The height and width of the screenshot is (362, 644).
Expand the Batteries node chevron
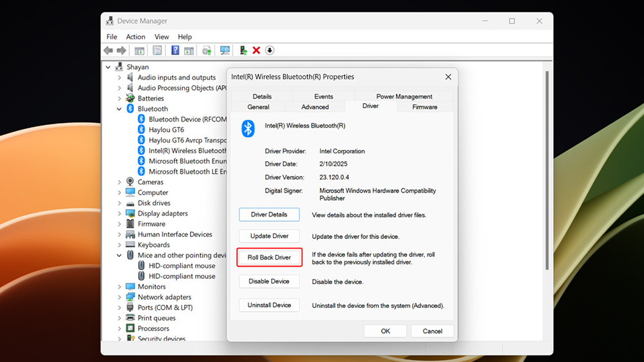pyautogui.click(x=120, y=98)
